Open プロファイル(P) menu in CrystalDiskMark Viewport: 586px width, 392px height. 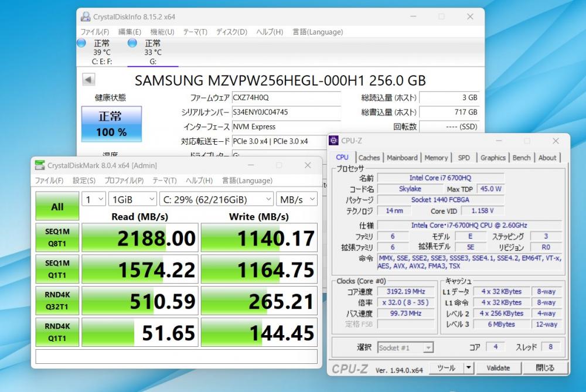(124, 180)
